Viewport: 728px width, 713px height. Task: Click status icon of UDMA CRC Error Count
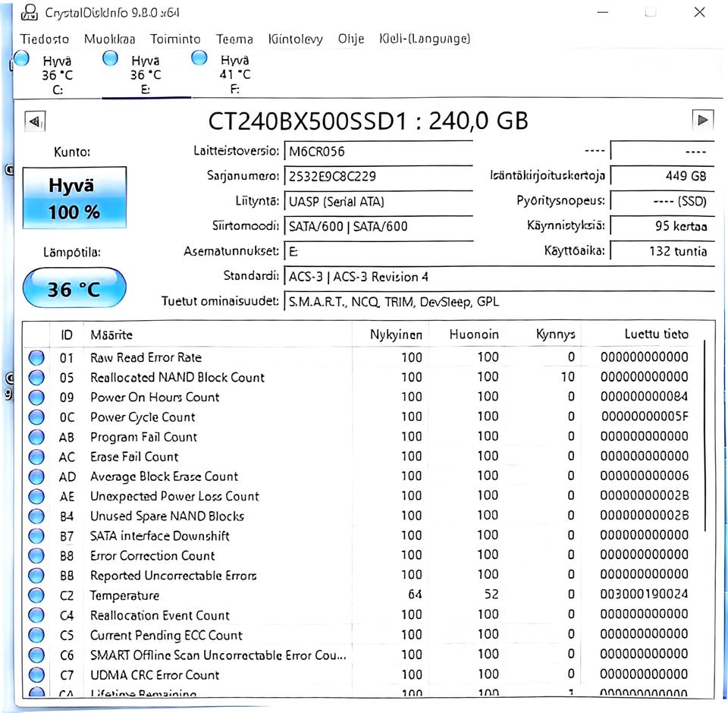click(x=36, y=675)
